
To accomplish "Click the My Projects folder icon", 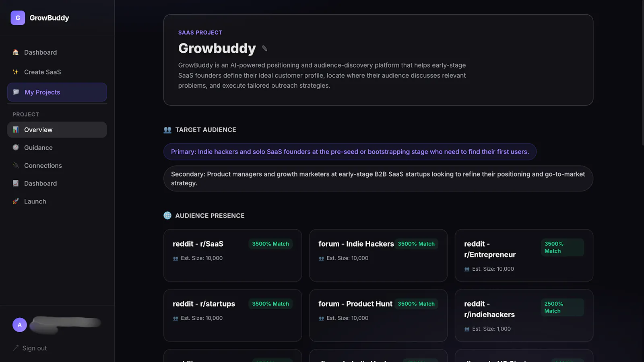I will pos(16,92).
